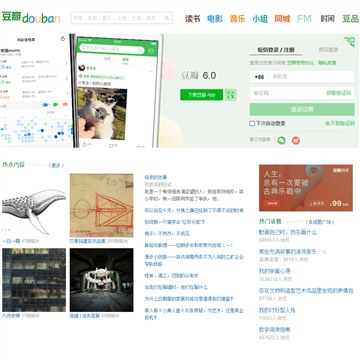The width and height of the screenshot is (360, 360).
Task: Click the 豆瓣 6.0 app title text
Action: coord(199,76)
